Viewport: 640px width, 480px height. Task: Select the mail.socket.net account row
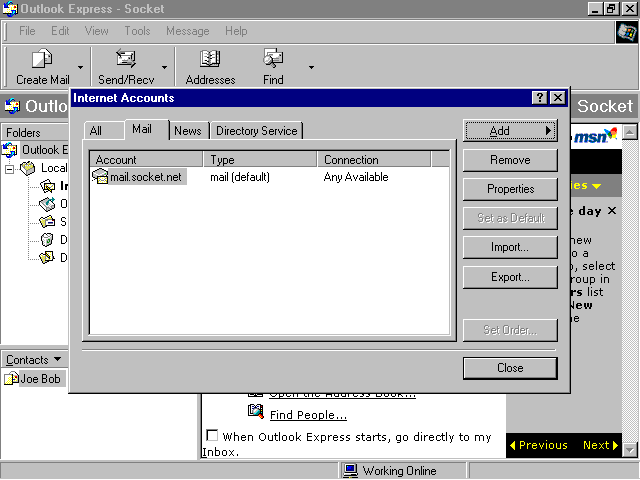pyautogui.click(x=269, y=177)
